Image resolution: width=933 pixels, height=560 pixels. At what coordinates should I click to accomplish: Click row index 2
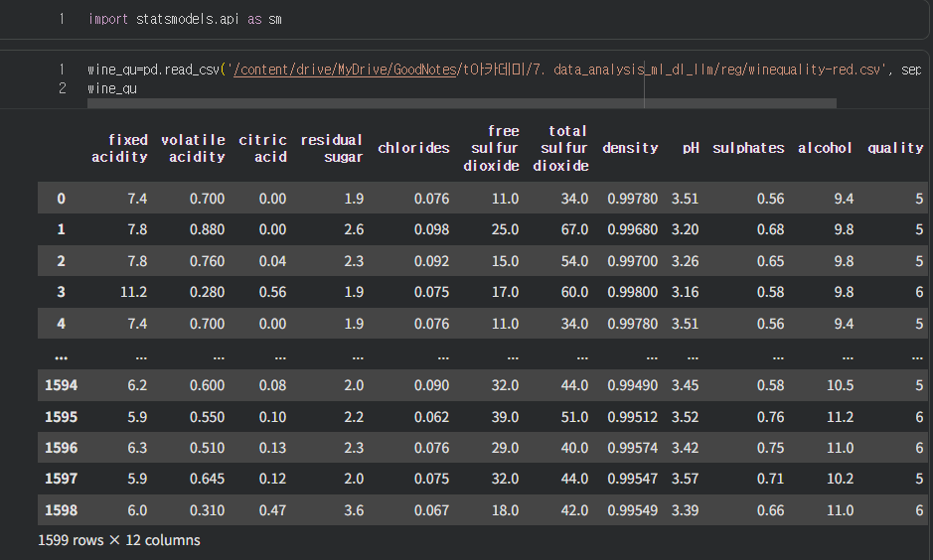pos(62,261)
